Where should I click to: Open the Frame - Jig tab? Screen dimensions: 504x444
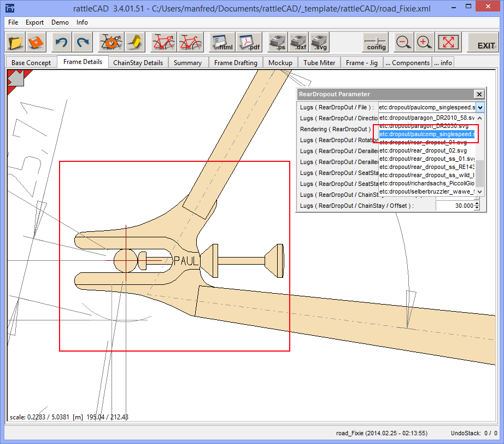362,63
